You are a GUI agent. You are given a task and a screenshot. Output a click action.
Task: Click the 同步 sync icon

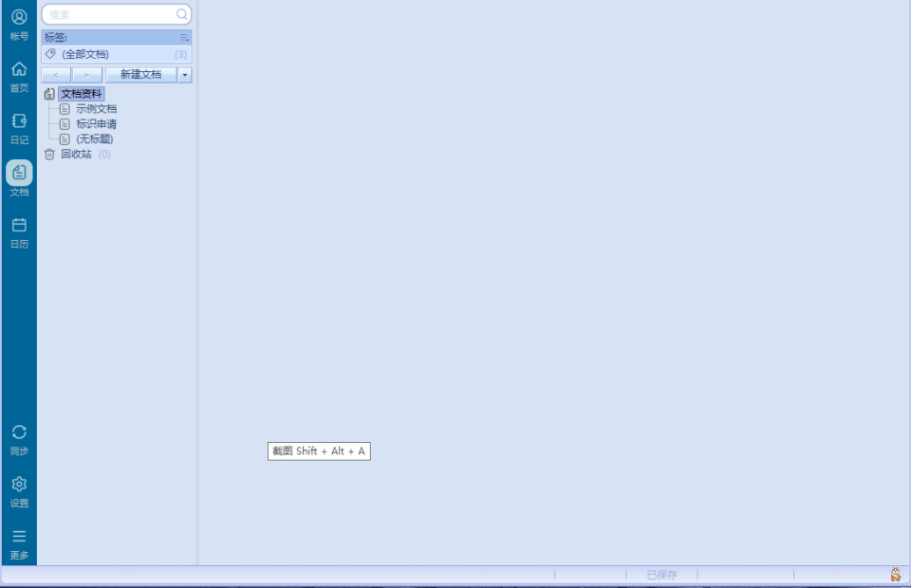[x=19, y=432]
